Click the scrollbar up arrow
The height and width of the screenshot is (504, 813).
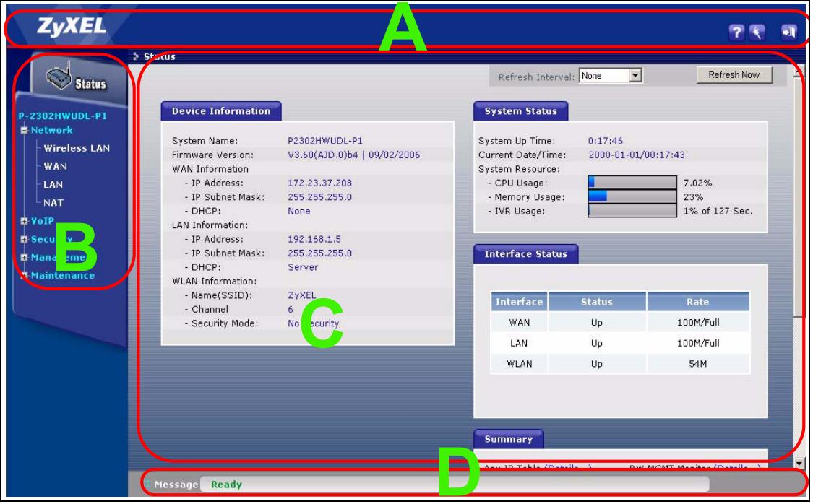click(x=799, y=71)
